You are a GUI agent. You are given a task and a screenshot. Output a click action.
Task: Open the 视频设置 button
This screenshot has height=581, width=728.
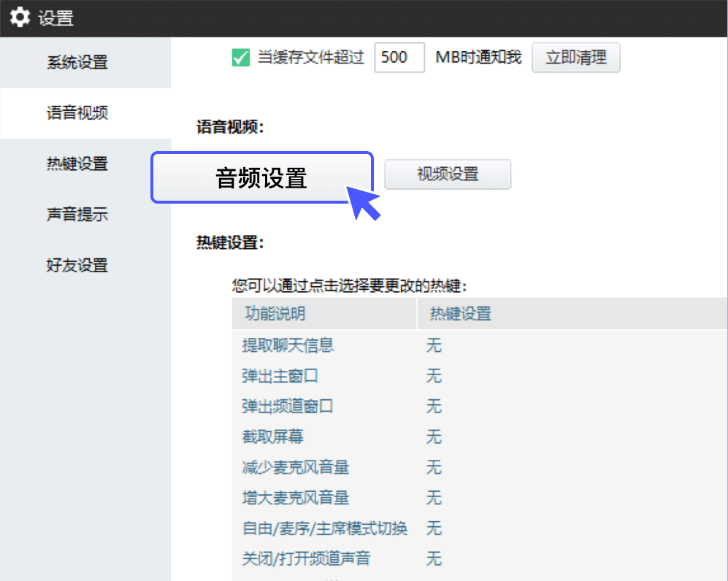pos(448,174)
